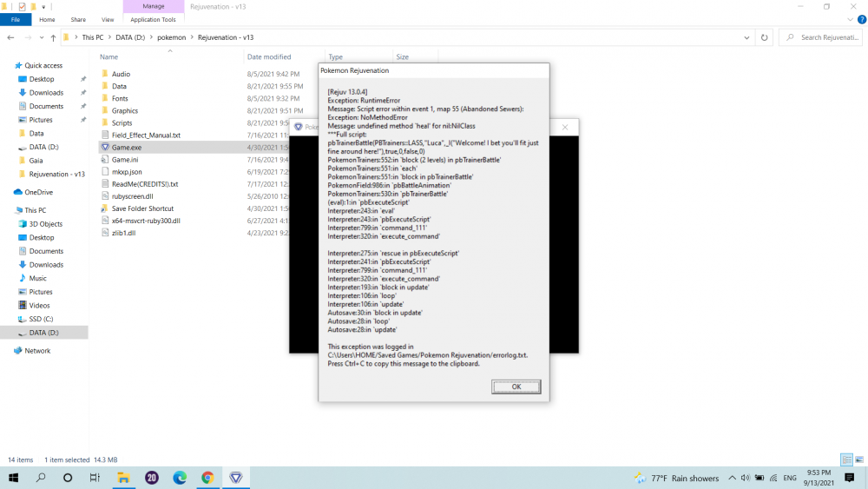Select x64-msvcrt-ruby300.dll file
The height and width of the screenshot is (489, 868).
[x=146, y=221]
